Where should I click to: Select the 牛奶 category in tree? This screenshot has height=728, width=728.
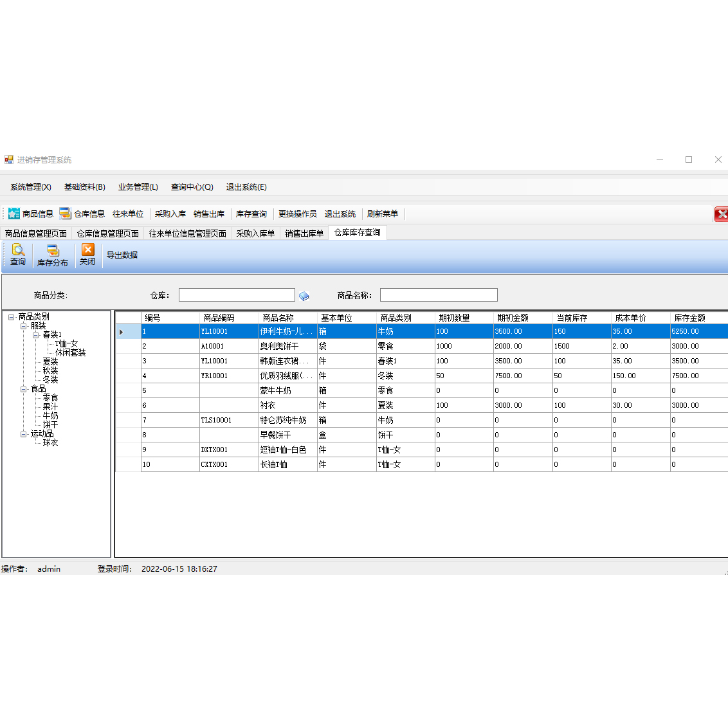[x=50, y=416]
